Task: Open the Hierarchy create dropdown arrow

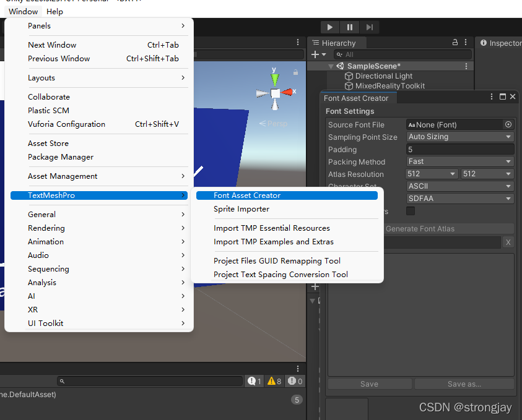Action: [x=324, y=54]
